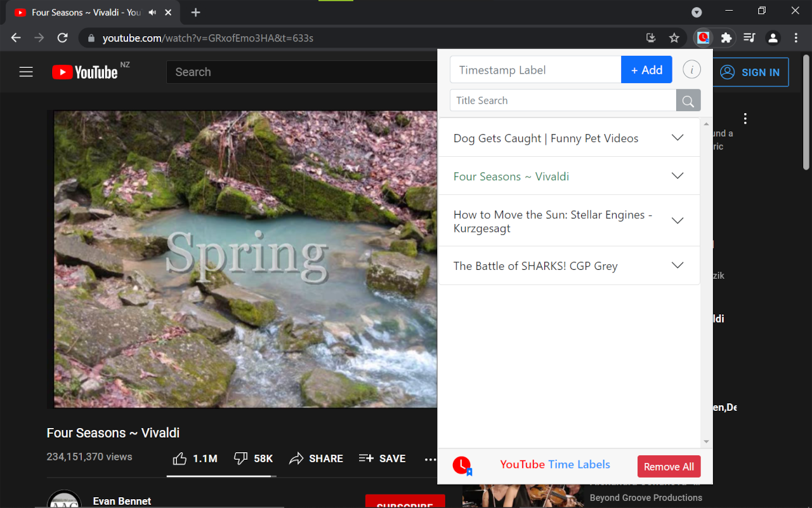Click the like/dislike ratio bar

(221, 476)
